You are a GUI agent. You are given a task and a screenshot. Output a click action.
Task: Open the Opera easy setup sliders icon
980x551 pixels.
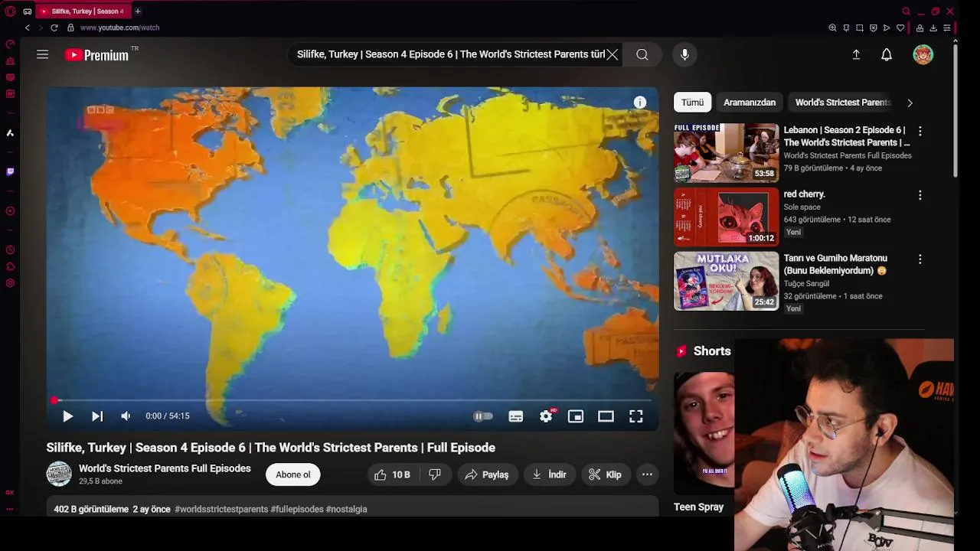(947, 28)
